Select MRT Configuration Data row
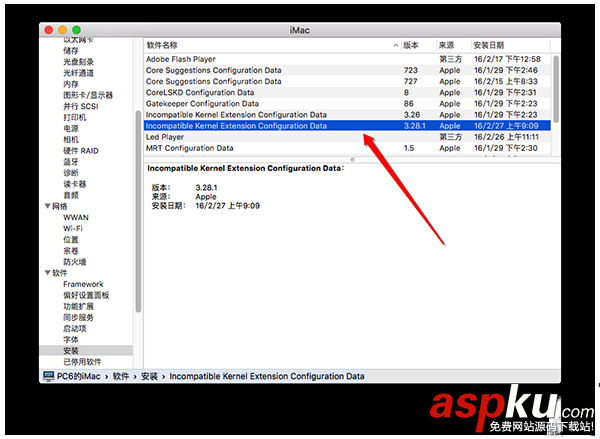Screen dimensions: 600x439 [x=347, y=148]
